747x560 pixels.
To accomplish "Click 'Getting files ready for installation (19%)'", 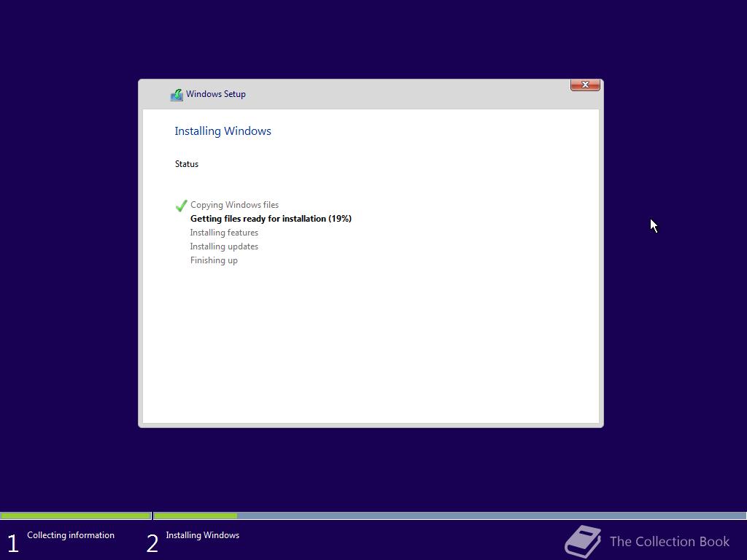I will (x=271, y=219).
